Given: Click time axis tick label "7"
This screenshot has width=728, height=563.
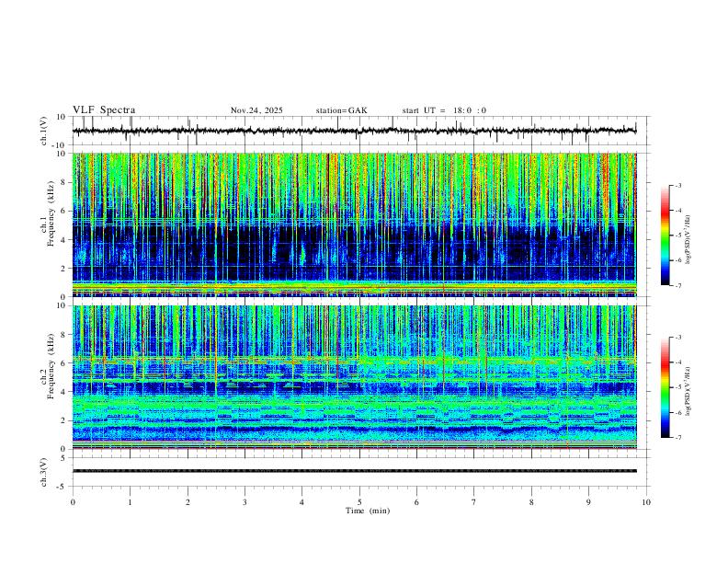Looking at the screenshot, I should 474,502.
